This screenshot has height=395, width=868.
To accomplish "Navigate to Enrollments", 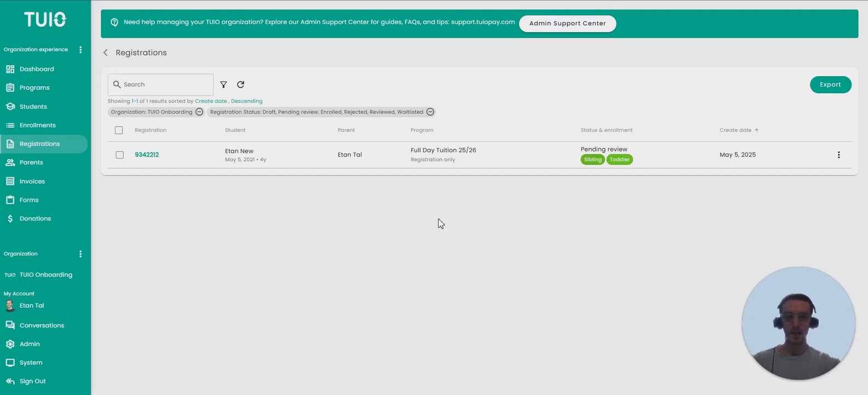I will (38, 125).
